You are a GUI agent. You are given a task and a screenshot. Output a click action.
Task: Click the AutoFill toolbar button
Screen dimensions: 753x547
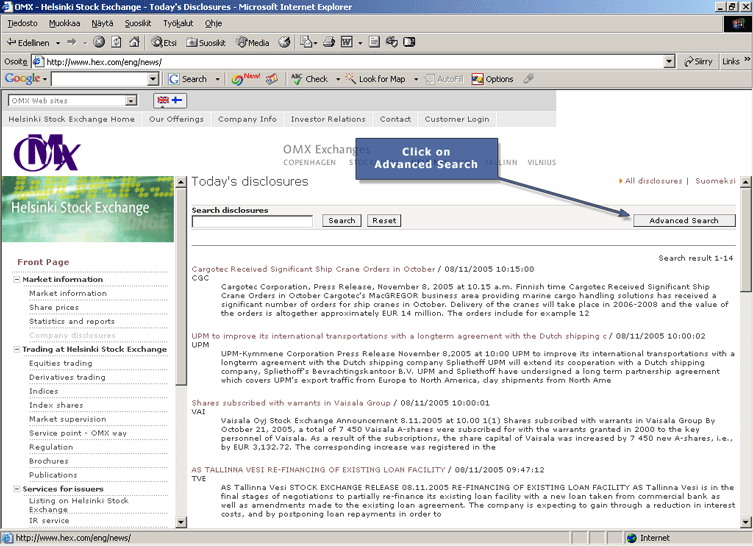445,79
